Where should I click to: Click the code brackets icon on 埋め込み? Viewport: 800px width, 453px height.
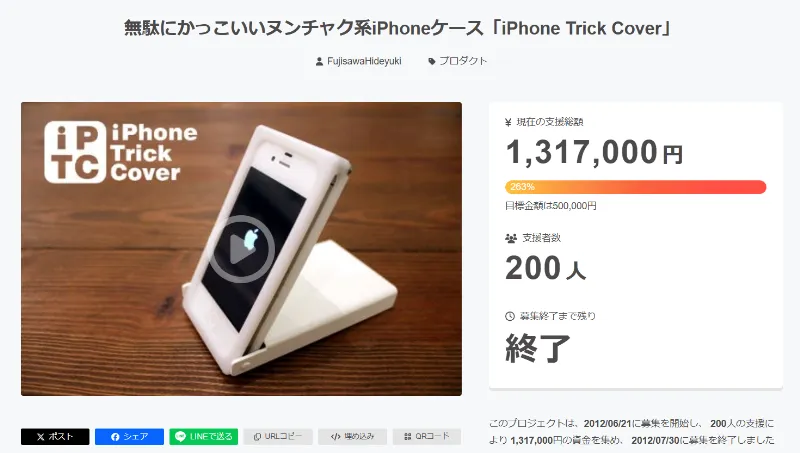(335, 437)
